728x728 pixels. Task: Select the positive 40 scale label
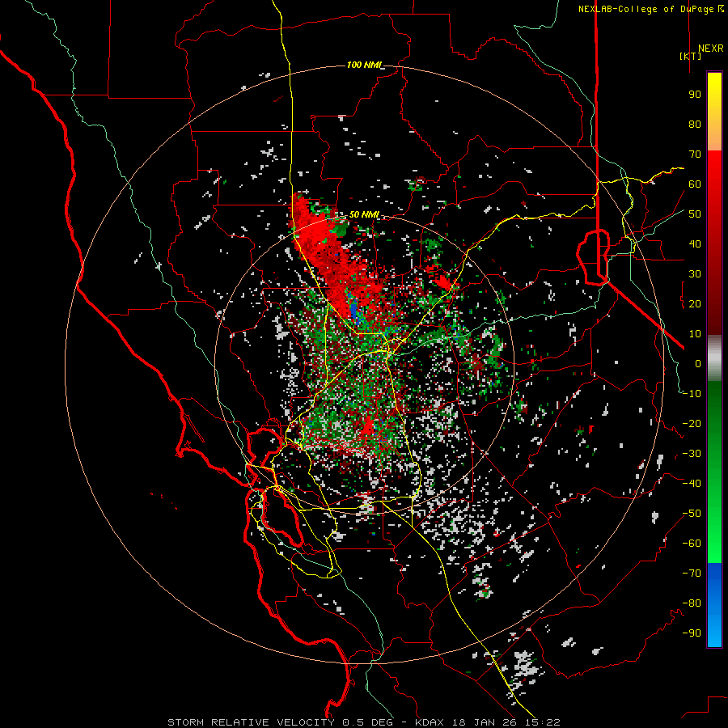tap(695, 243)
